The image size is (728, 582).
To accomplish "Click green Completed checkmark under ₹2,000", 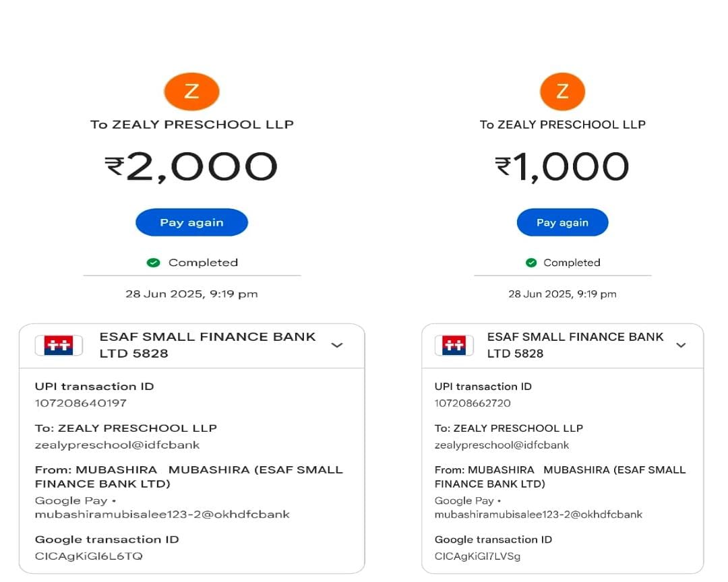I will (154, 263).
